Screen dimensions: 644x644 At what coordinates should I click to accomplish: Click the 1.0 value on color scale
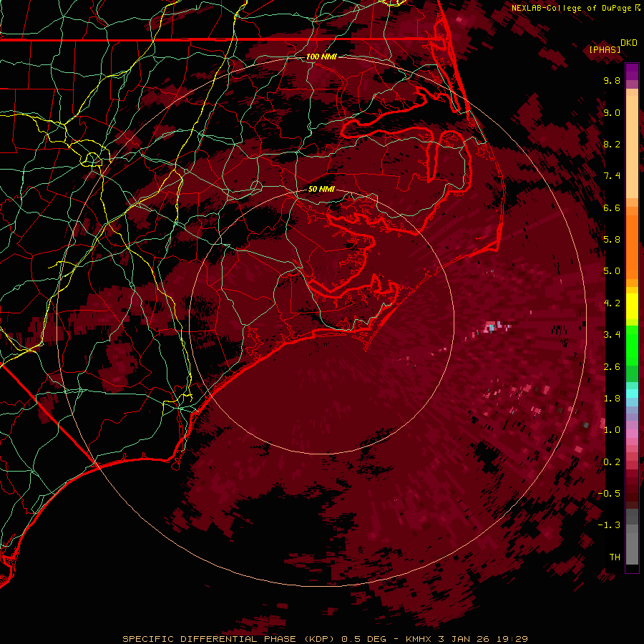click(612, 430)
